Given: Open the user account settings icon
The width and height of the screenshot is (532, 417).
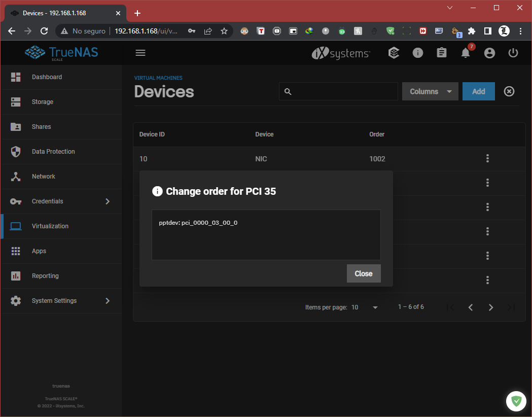Looking at the screenshot, I should click(x=489, y=53).
